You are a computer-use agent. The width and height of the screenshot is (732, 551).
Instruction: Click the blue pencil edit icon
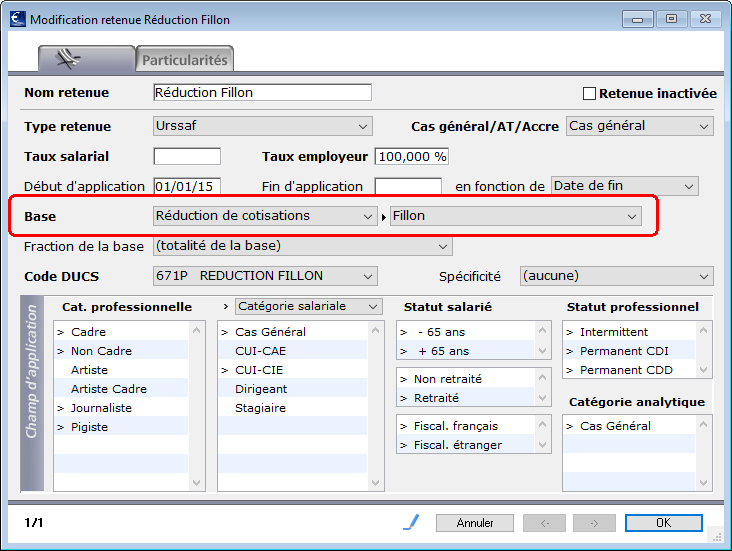click(411, 522)
